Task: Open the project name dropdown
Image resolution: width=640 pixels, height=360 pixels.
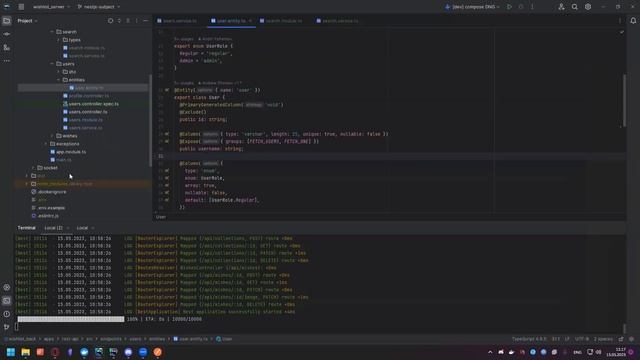Action: pyautogui.click(x=51, y=7)
